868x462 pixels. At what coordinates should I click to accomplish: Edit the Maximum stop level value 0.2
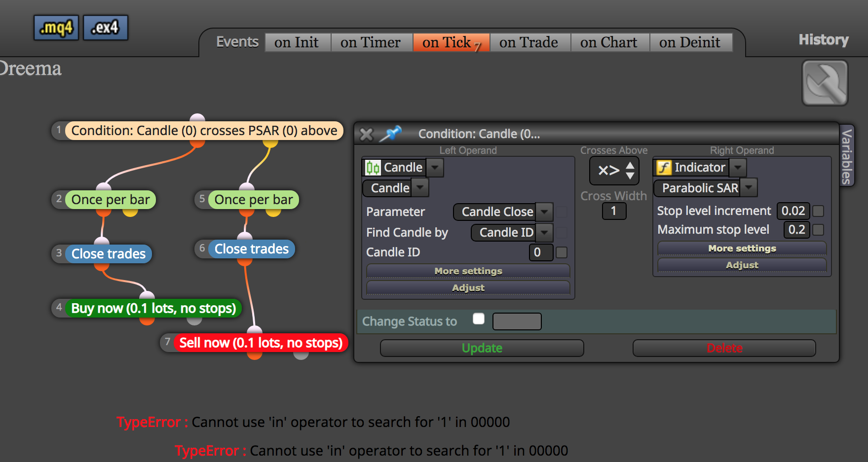pyautogui.click(x=796, y=230)
